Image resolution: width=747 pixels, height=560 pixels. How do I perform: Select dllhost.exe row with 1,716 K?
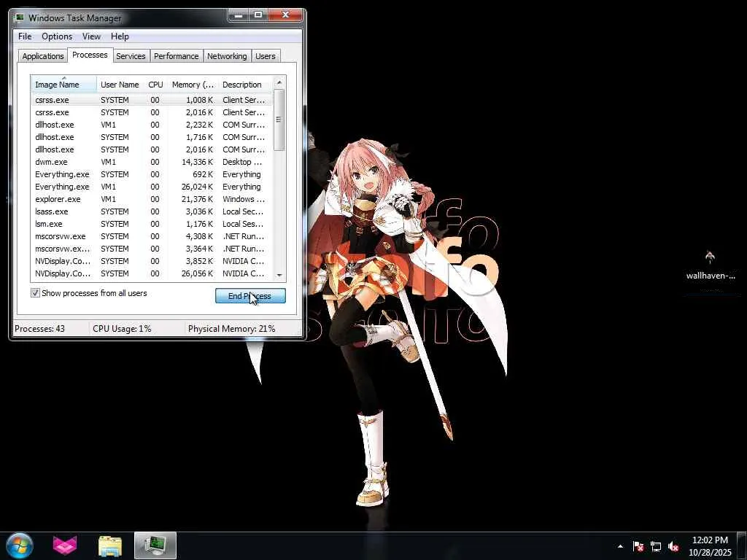click(x=152, y=137)
